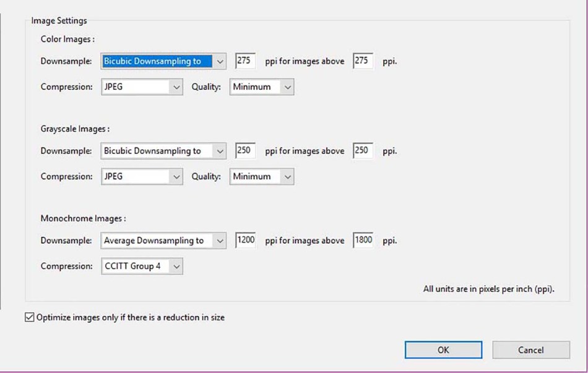
Task: Click Grayscale 'for images above' ppi field
Action: pos(363,150)
